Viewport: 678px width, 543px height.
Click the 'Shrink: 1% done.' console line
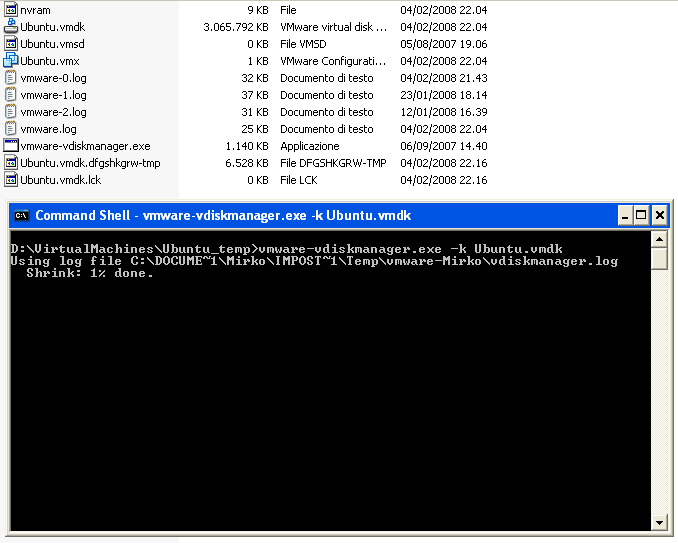(90, 273)
